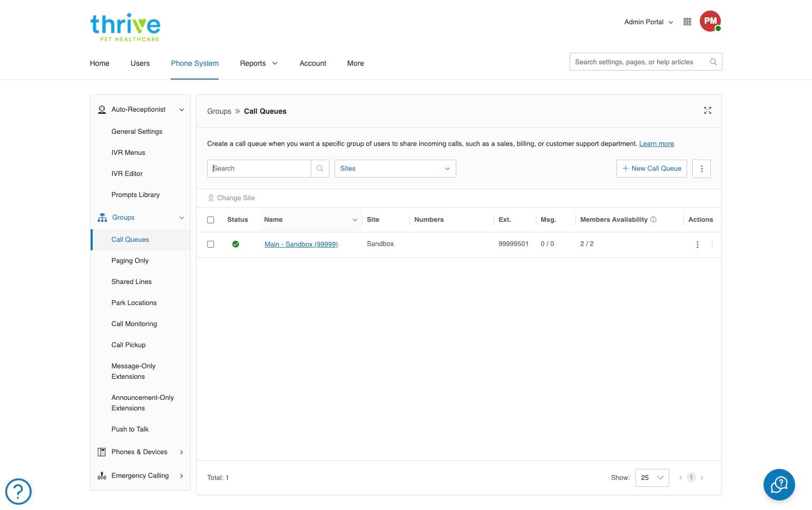Open the Main - Sandbox (99999) link
812x510 pixels.
[x=301, y=244]
